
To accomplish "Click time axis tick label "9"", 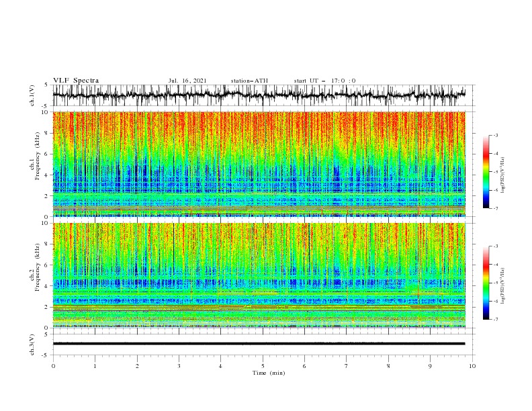I will [430, 366].
